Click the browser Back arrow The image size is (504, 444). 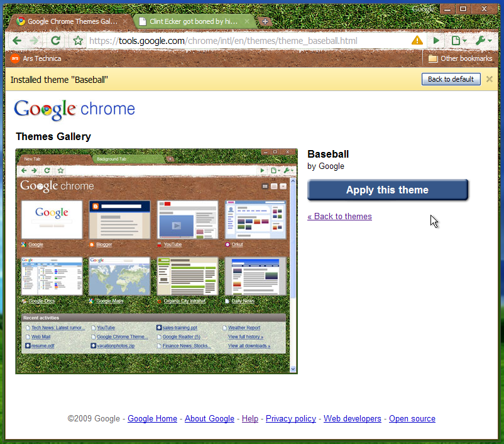point(17,40)
